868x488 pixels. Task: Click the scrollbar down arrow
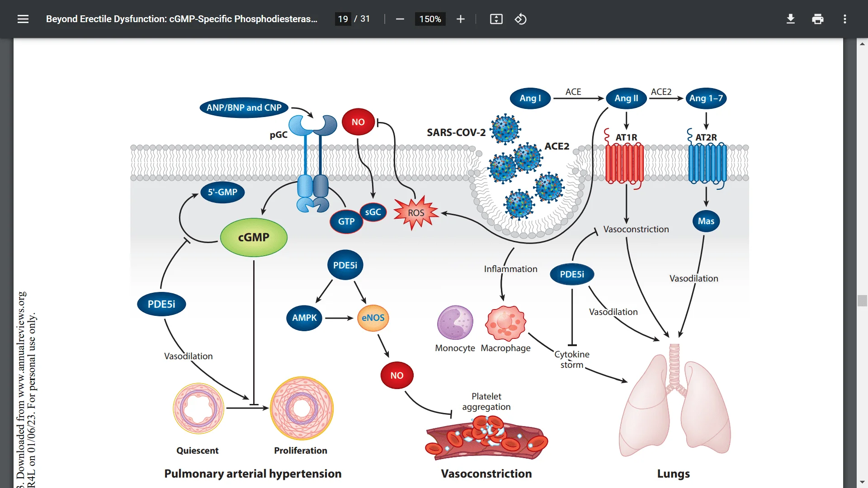coord(862,483)
